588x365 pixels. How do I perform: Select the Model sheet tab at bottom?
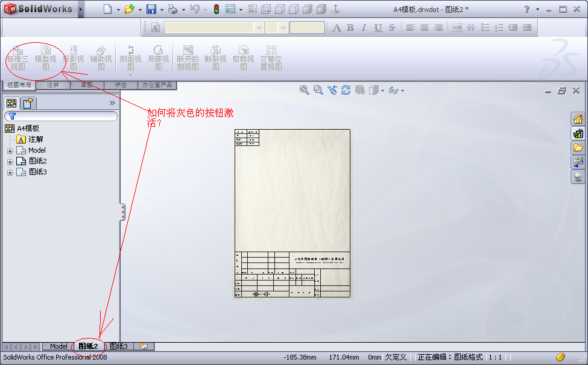[x=59, y=346]
